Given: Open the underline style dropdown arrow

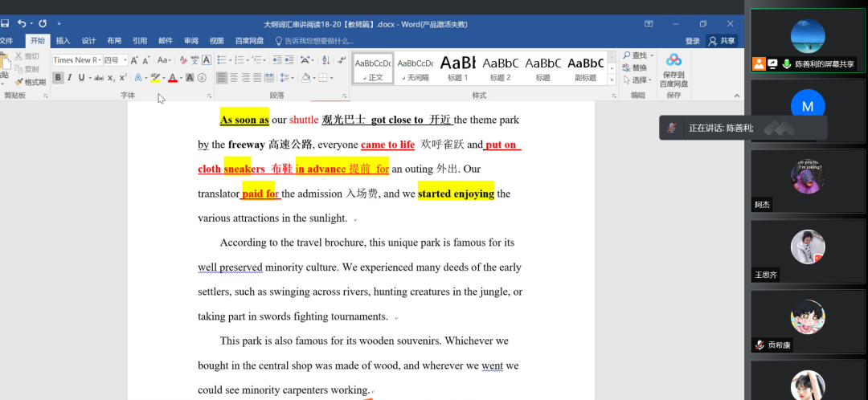Looking at the screenshot, I should point(90,78).
